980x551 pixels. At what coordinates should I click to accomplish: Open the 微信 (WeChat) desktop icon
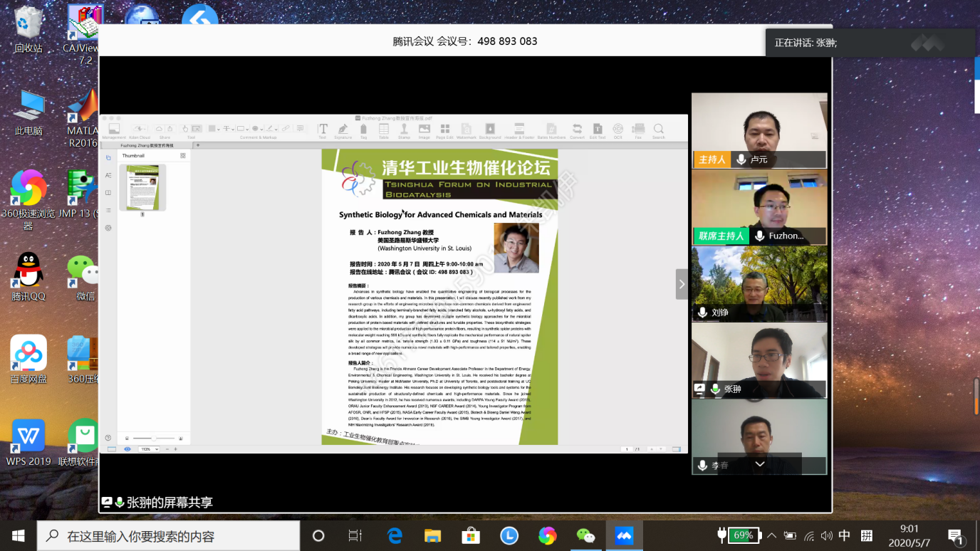tap(84, 278)
